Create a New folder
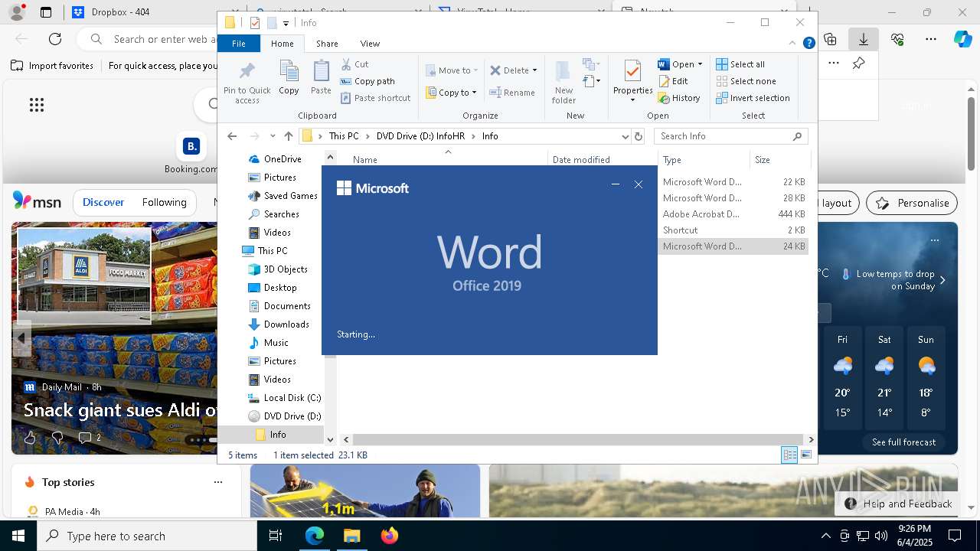 point(563,83)
